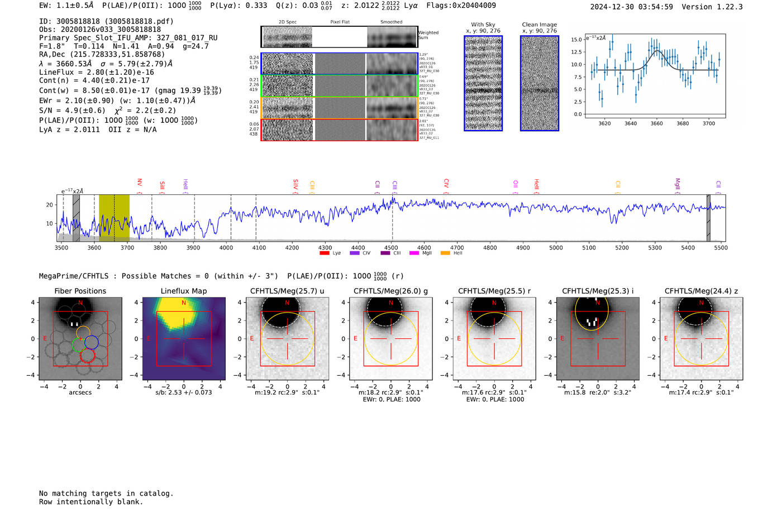Click the Smoothed column header
The width and height of the screenshot is (782, 532).
pyautogui.click(x=392, y=22)
